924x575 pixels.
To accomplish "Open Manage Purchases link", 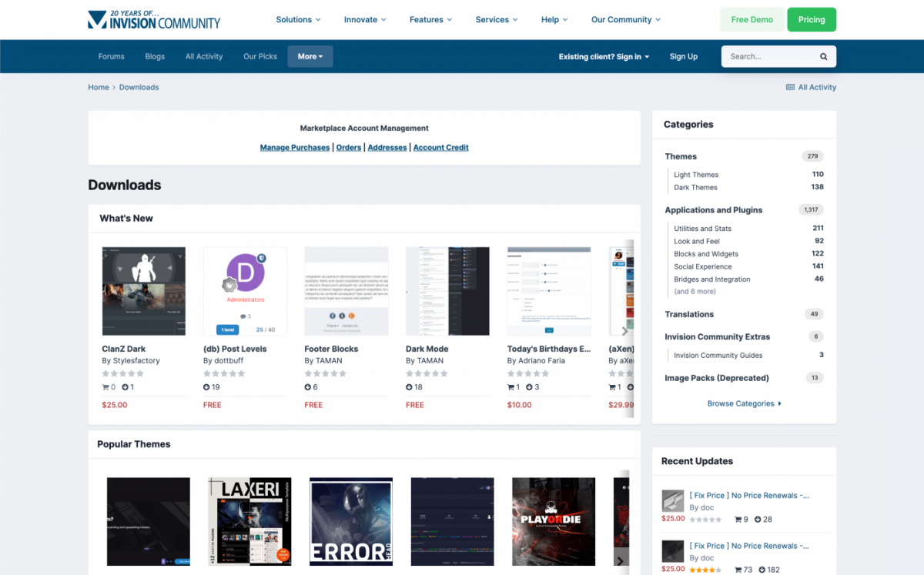I will (295, 148).
